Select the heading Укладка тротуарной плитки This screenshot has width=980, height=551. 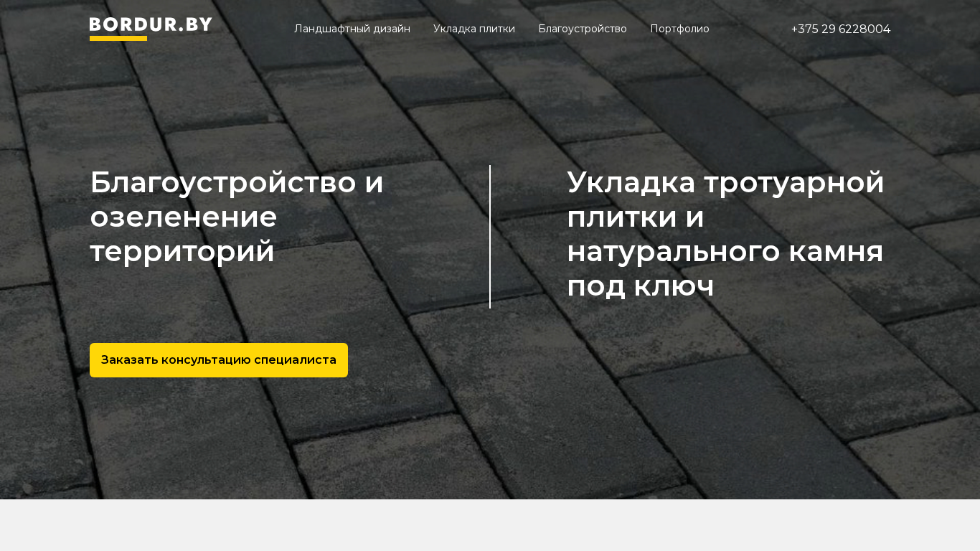(x=725, y=234)
